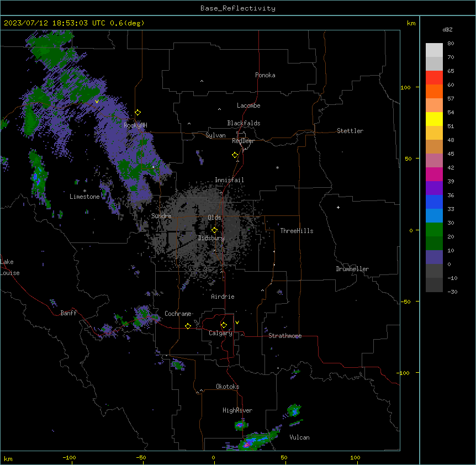
Task: Click the RockyMH label
Action: point(135,125)
